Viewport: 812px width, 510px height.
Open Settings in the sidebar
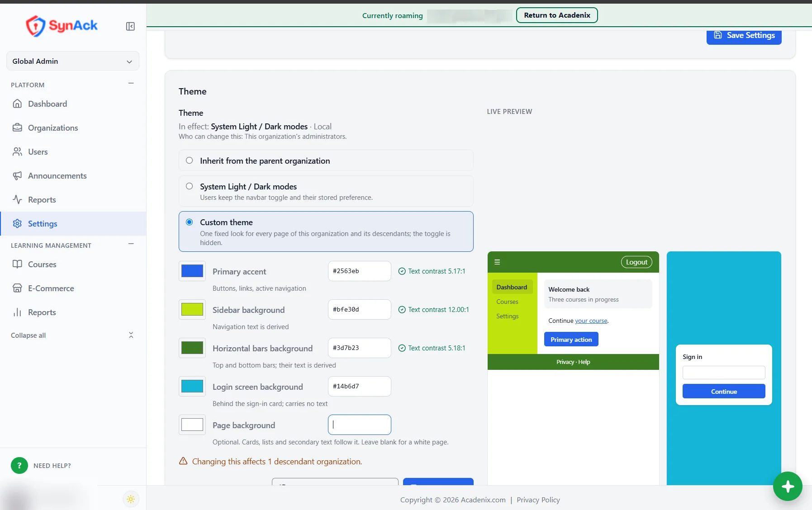click(72, 223)
